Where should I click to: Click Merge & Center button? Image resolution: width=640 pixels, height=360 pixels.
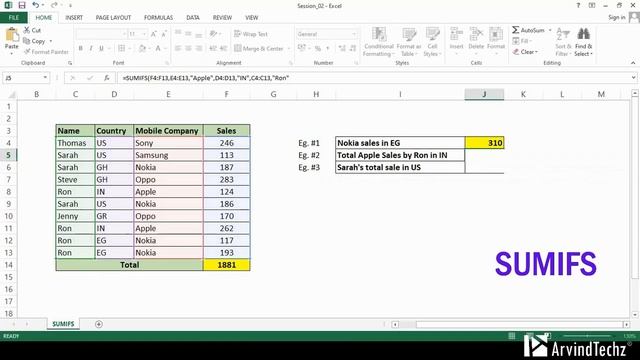tap(259, 49)
